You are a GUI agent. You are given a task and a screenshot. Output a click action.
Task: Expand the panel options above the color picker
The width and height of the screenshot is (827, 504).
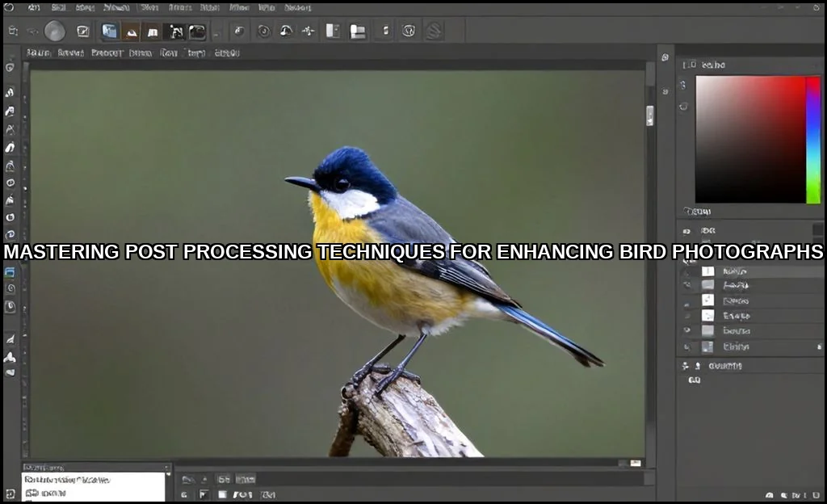coord(819,64)
